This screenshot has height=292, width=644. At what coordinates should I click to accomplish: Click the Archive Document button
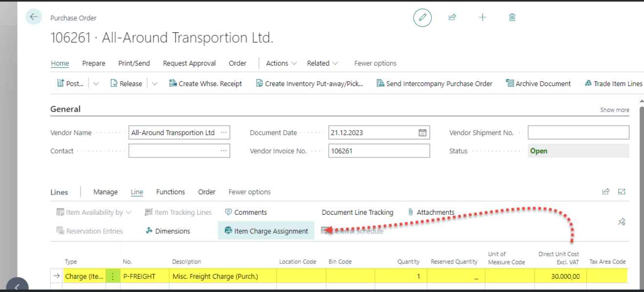[x=538, y=84]
